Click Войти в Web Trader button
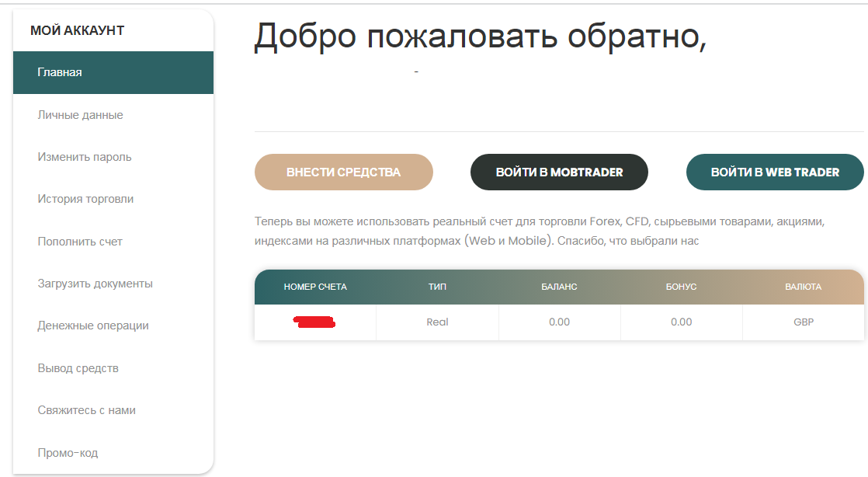Image resolution: width=868 pixels, height=477 pixels. [x=775, y=172]
